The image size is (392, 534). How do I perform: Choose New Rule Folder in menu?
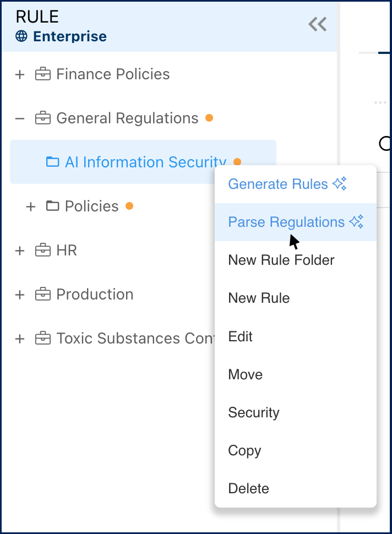281,260
